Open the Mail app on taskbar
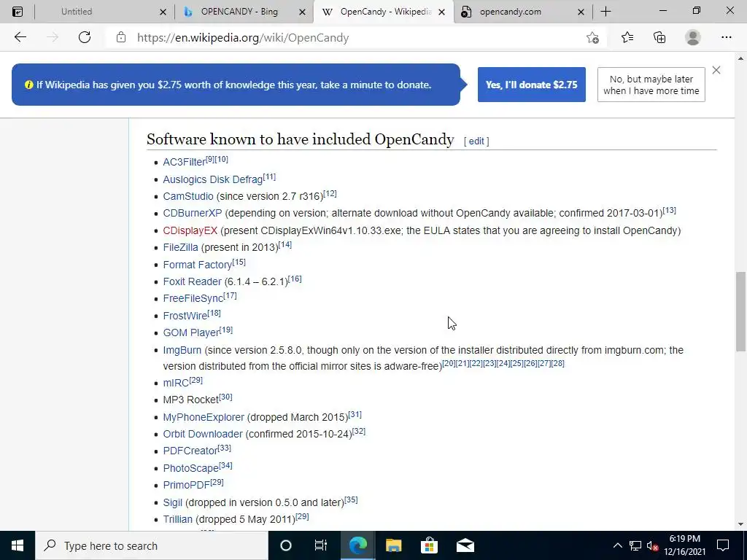The height and width of the screenshot is (560, 747). [x=465, y=545]
